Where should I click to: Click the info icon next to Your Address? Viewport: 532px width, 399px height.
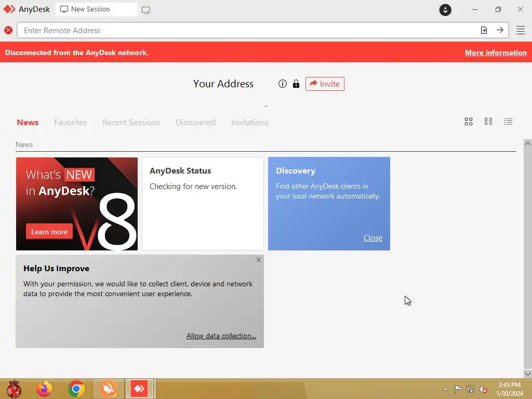click(x=282, y=84)
